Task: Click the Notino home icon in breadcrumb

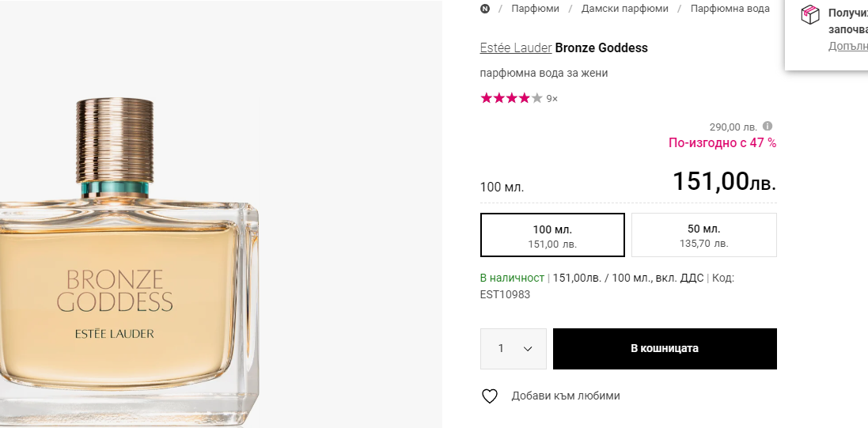Action: (485, 9)
